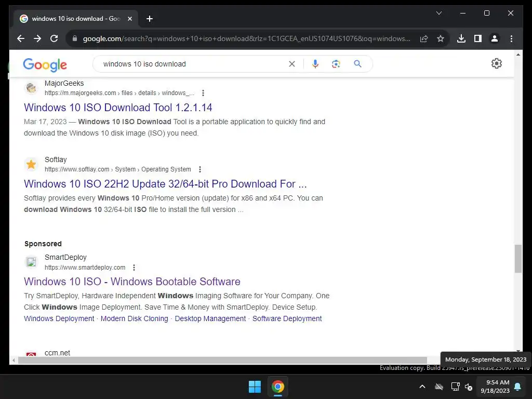The width and height of the screenshot is (532, 399).
Task: Click the address bar URL
Action: click(246, 38)
